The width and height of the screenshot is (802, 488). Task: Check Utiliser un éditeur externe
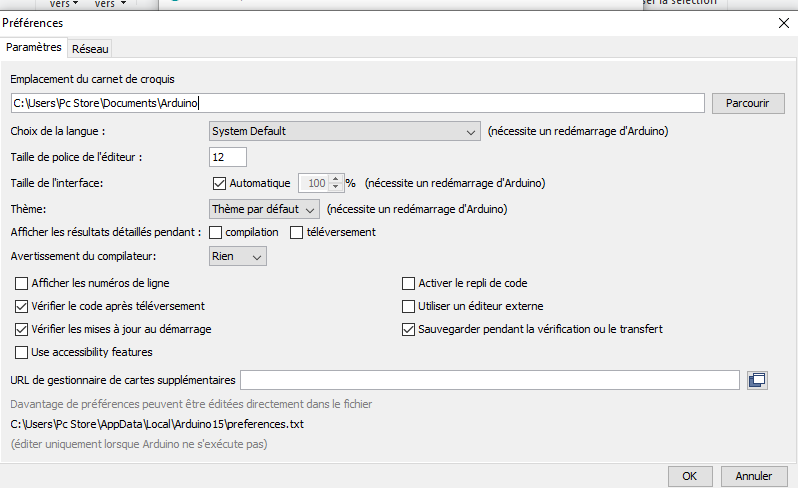point(408,306)
